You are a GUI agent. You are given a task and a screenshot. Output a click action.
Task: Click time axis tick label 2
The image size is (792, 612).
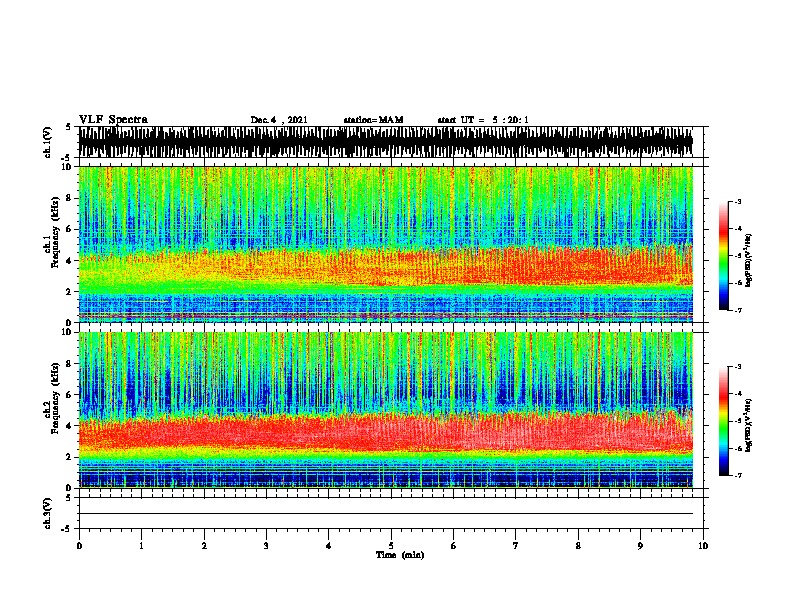point(204,546)
